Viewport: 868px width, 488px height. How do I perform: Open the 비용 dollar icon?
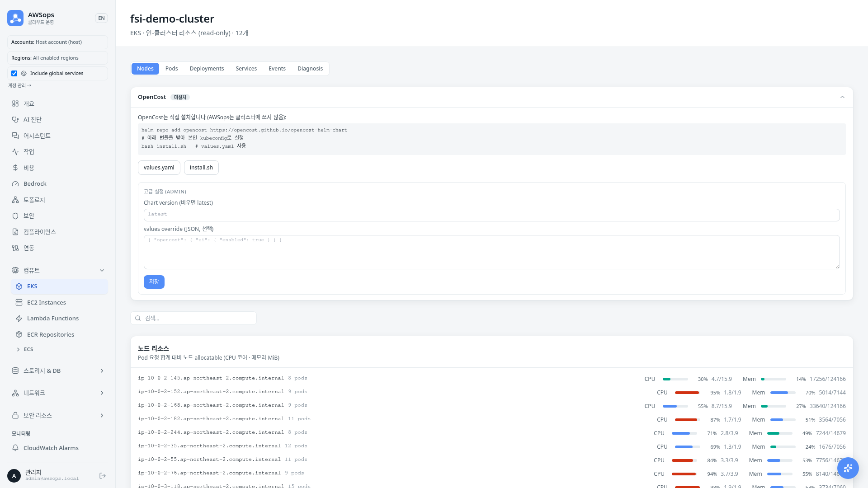[15, 168]
